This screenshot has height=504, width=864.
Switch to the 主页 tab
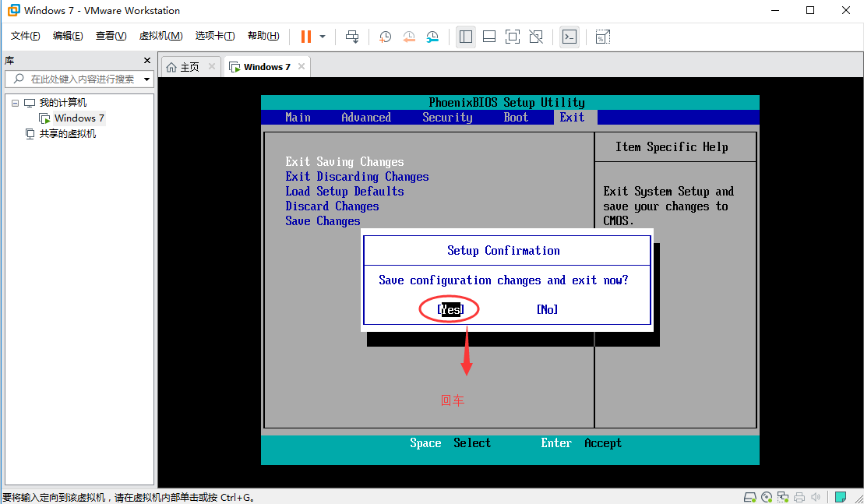pyautogui.click(x=189, y=67)
